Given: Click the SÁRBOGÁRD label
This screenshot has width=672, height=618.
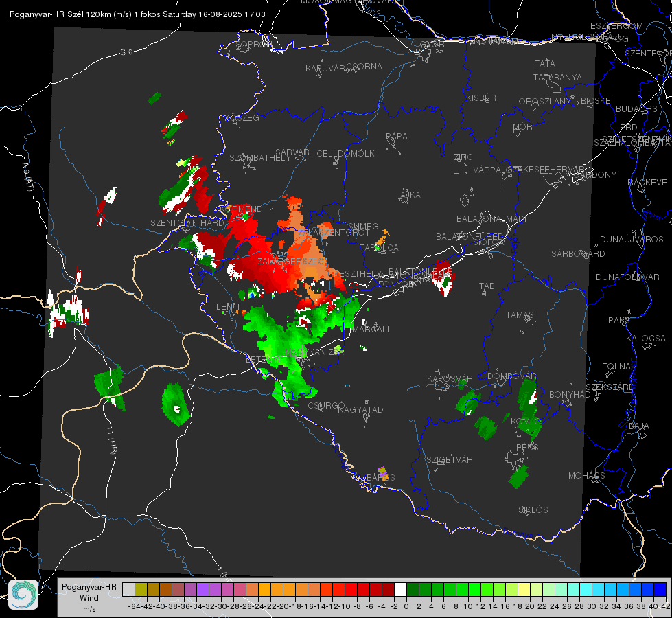Looking at the screenshot, I should 578,254.
